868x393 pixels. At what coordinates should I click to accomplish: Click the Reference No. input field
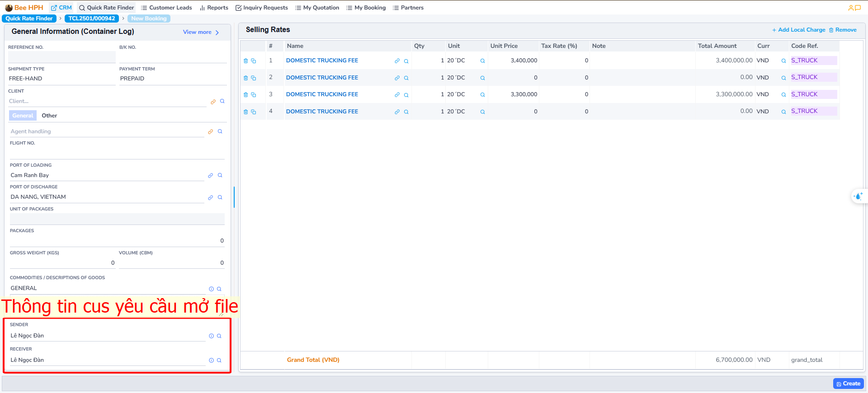(x=61, y=57)
